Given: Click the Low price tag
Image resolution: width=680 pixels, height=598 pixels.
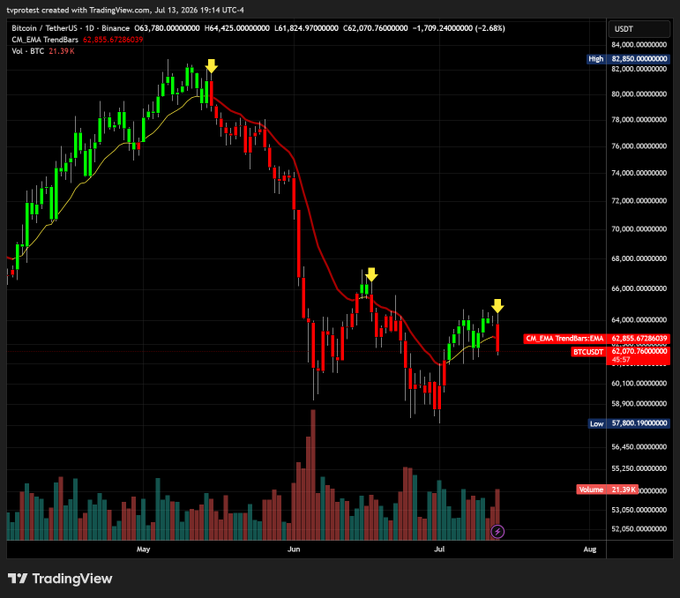Looking at the screenshot, I should pyautogui.click(x=597, y=423).
